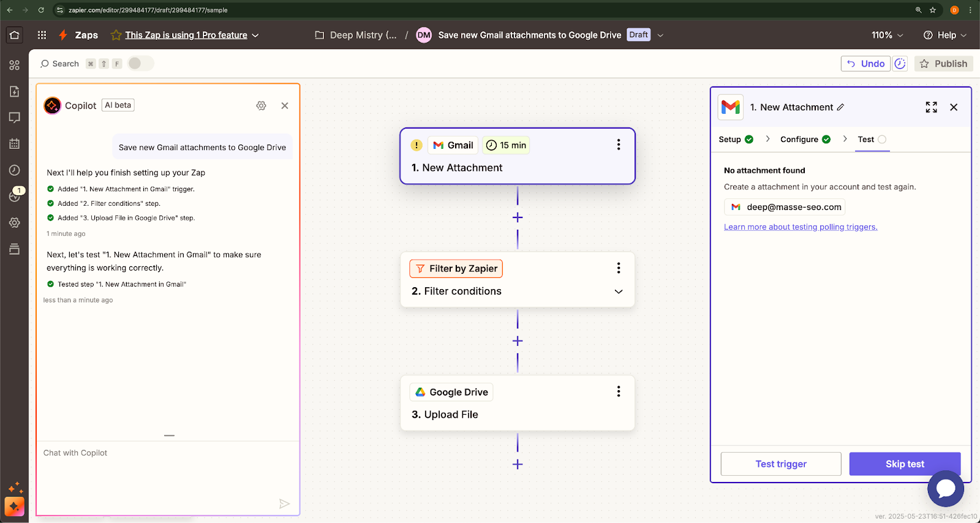Expand the Filter conditions chevron
The height and width of the screenshot is (523, 980).
[x=619, y=292]
